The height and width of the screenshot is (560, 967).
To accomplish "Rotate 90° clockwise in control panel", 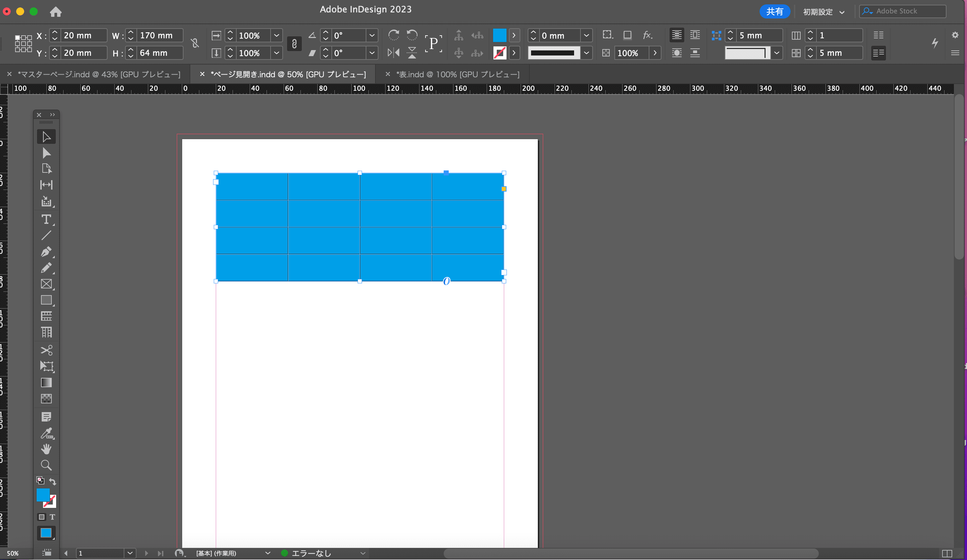I will click(x=394, y=35).
